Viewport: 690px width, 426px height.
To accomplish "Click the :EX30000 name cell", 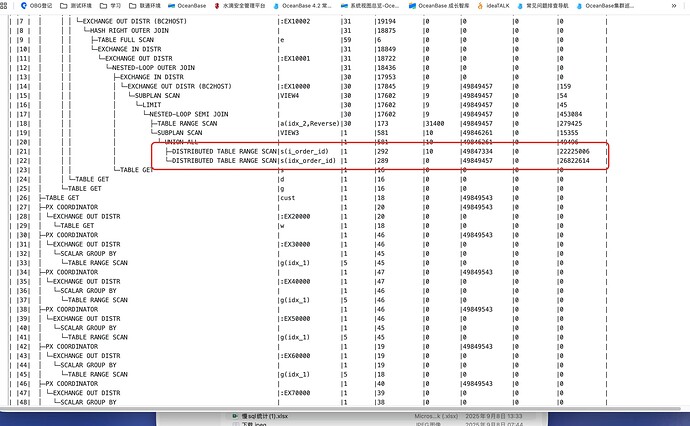I will click(x=295, y=244).
